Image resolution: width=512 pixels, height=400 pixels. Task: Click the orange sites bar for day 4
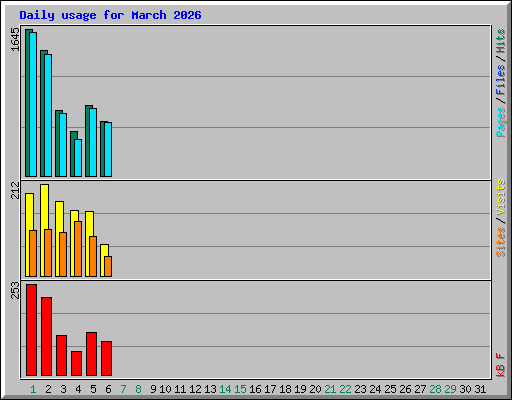(78, 249)
